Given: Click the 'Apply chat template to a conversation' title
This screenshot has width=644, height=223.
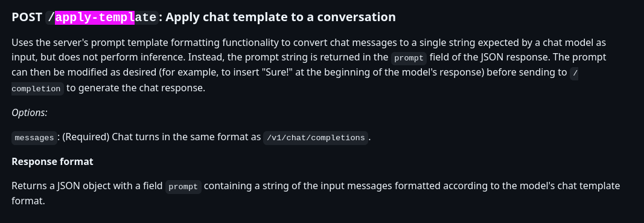Looking at the screenshot, I should click(x=281, y=18).
